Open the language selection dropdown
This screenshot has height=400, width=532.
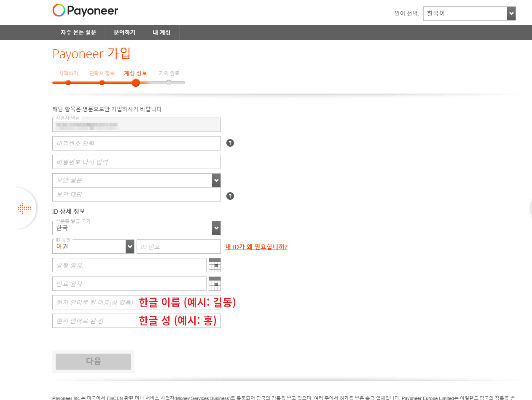pos(470,13)
